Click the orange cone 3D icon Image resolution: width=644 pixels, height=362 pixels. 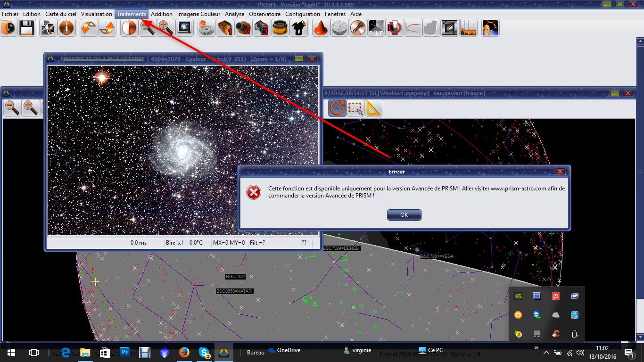(x=322, y=28)
